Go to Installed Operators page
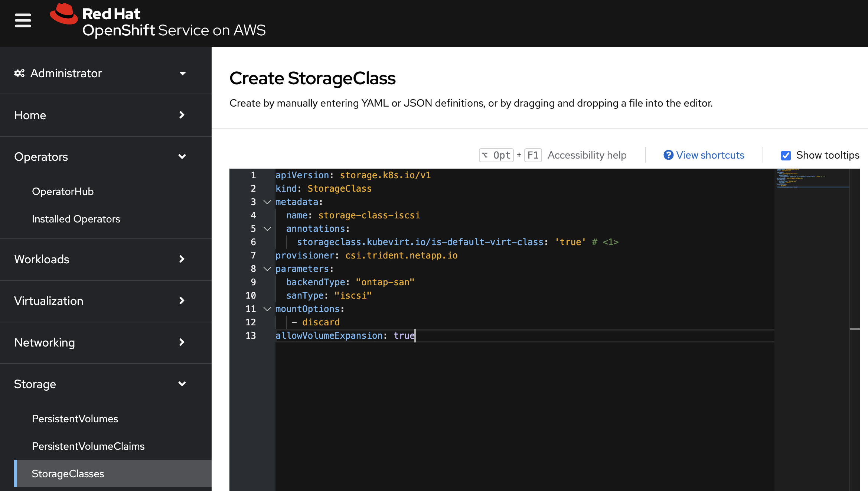 (x=76, y=219)
